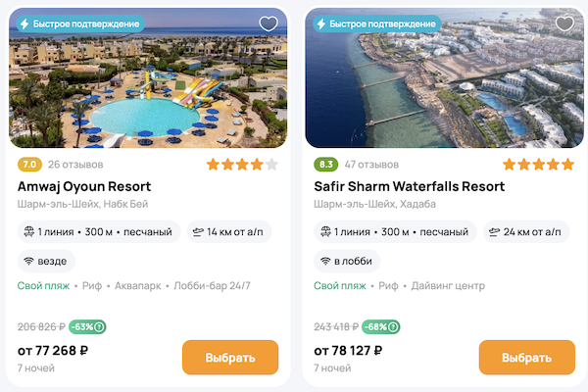This screenshot has height=392, width=588.
Task: Favorite Safir Sharm Waterfalls Resort with heart
Action: pos(564,24)
